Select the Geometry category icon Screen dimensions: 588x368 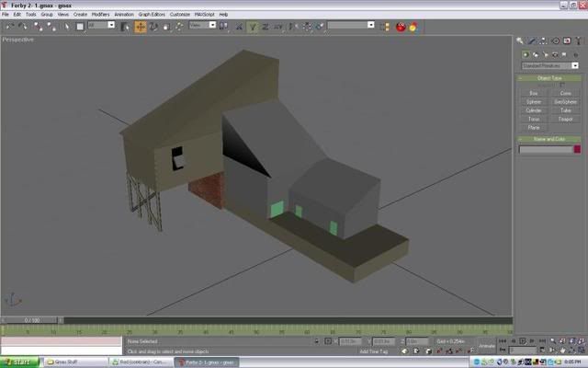[x=526, y=55]
